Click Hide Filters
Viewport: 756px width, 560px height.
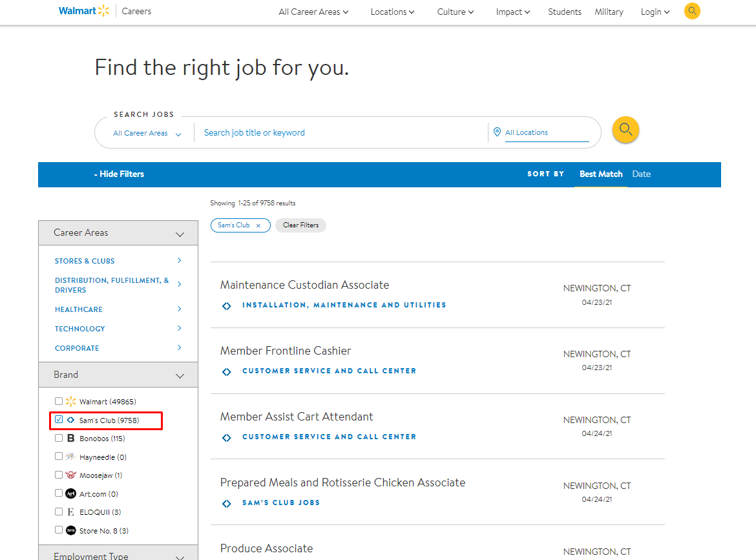tap(119, 174)
